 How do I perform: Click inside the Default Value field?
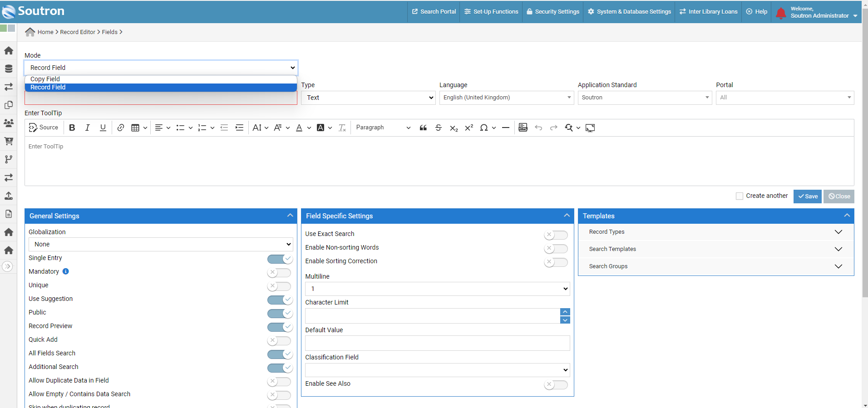[x=438, y=343]
